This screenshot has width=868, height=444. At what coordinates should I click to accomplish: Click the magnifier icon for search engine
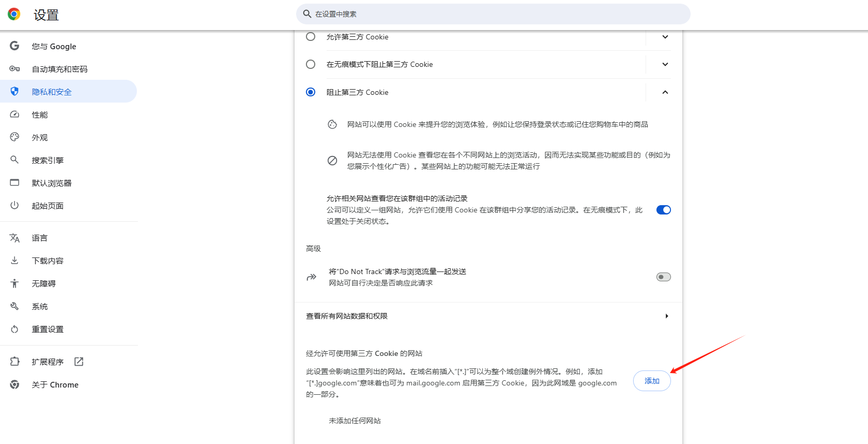pos(15,160)
